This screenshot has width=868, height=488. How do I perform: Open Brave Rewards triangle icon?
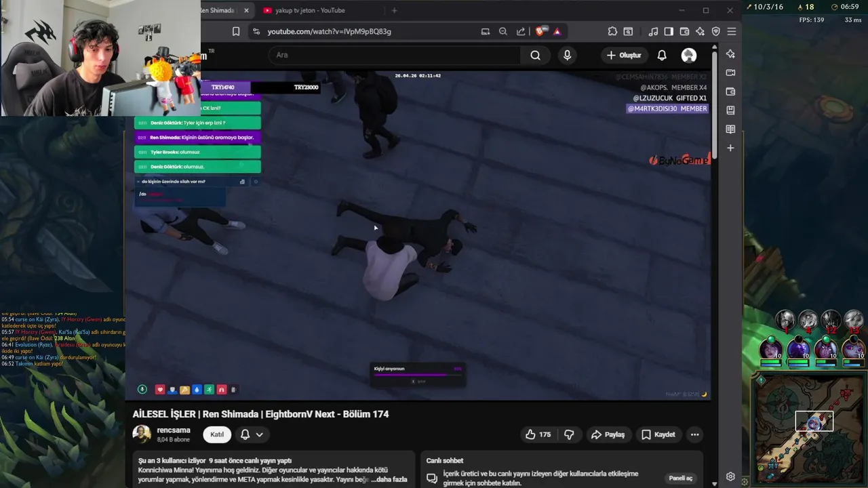point(557,31)
